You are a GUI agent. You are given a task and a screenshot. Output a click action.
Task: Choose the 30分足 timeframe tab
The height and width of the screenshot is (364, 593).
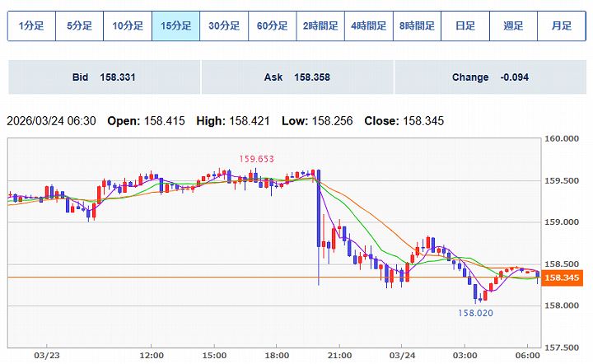[224, 26]
